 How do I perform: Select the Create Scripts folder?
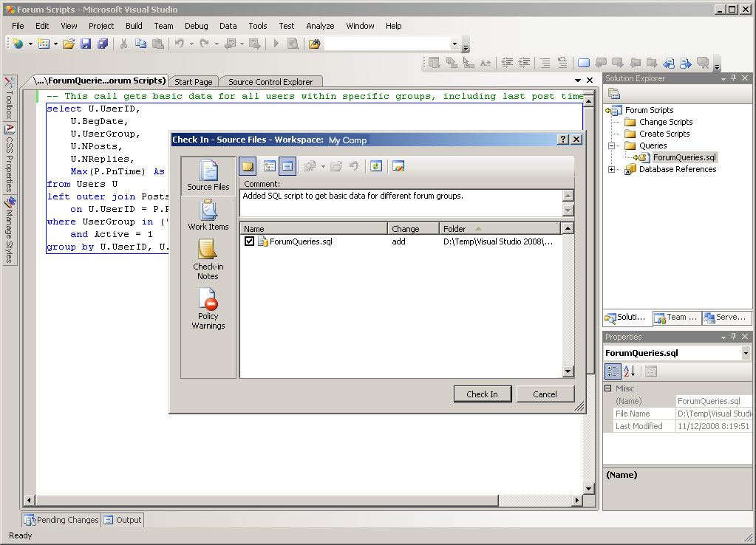pos(664,134)
